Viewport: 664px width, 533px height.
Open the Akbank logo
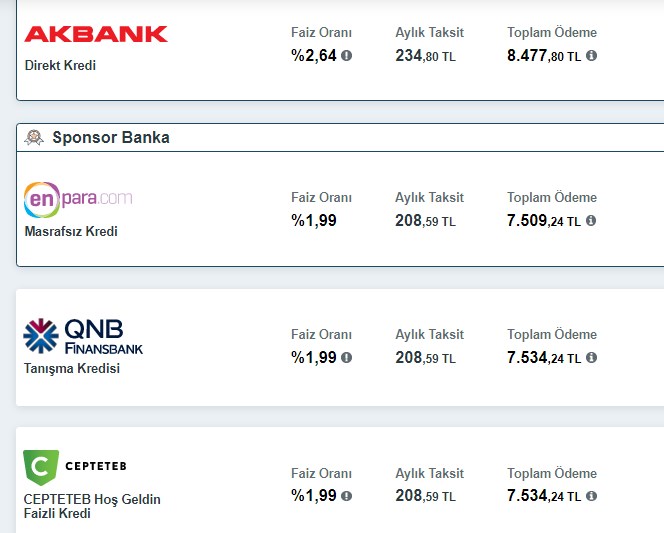96,34
